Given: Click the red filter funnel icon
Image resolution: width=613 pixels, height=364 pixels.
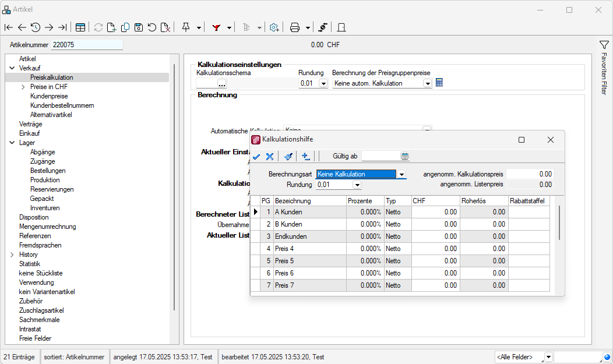Looking at the screenshot, I should [x=216, y=27].
